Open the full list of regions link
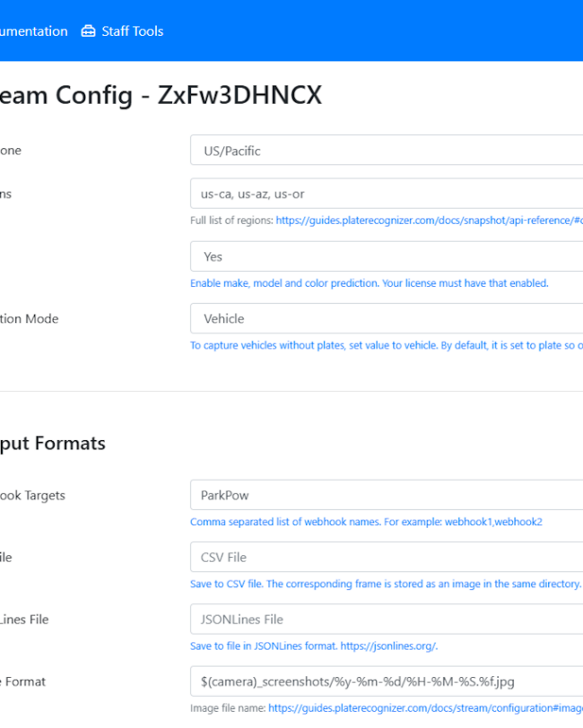The width and height of the screenshot is (583, 728). point(430,220)
